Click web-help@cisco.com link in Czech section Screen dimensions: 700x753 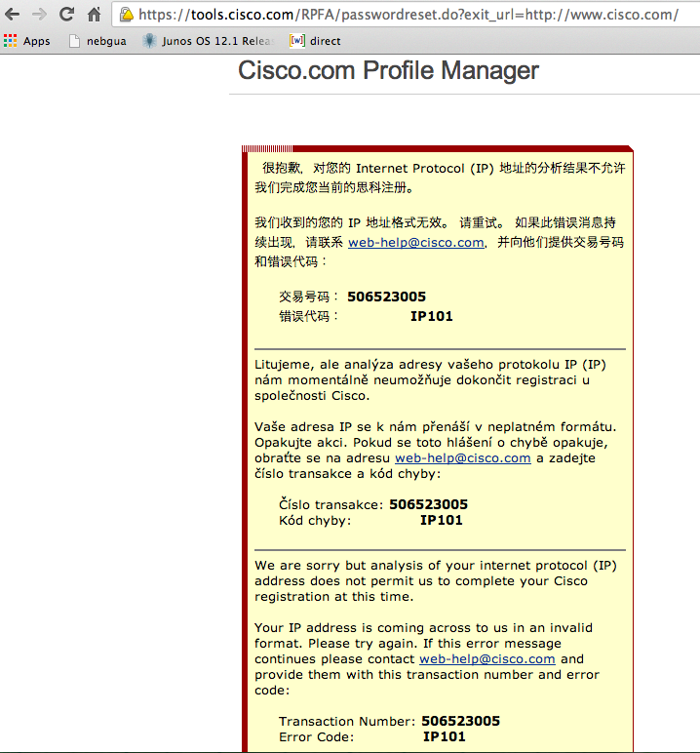click(x=462, y=457)
